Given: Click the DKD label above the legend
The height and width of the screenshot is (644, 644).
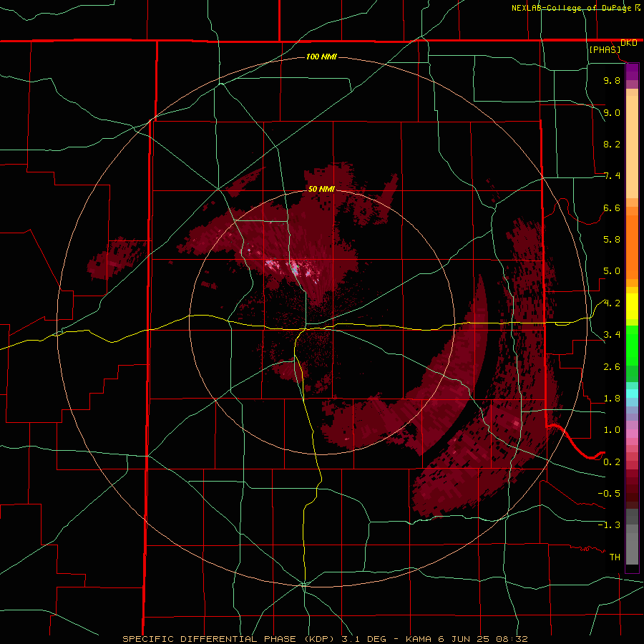Looking at the screenshot, I should click(x=628, y=43).
